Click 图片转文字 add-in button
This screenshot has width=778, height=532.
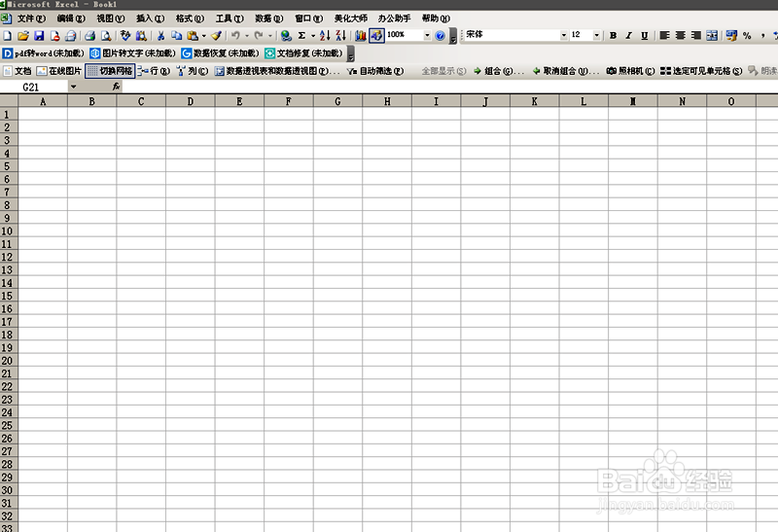[133, 53]
